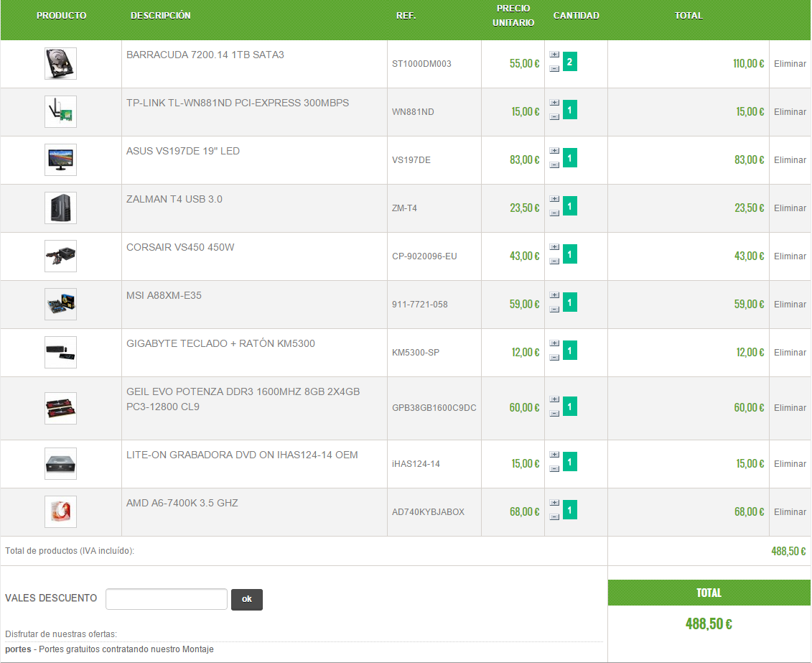
Task: Open Barracuda hard drive thumbnail
Action: coord(60,64)
